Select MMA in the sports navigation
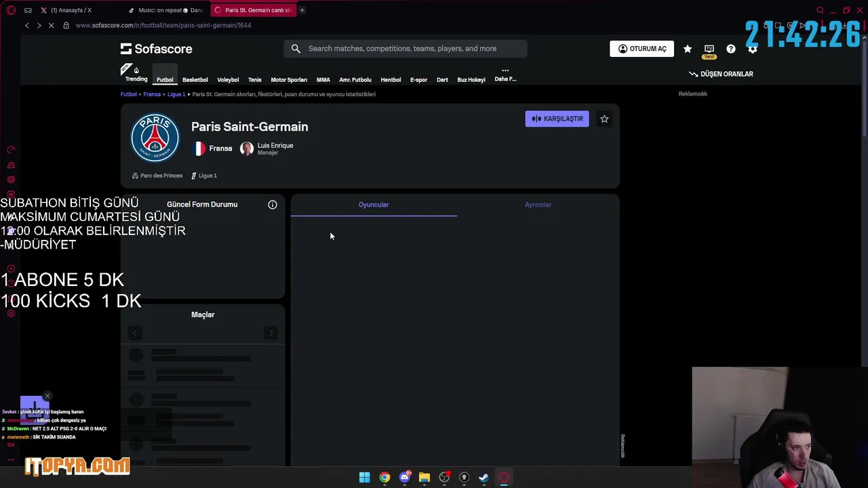Image resolution: width=868 pixels, height=488 pixels. (x=323, y=80)
